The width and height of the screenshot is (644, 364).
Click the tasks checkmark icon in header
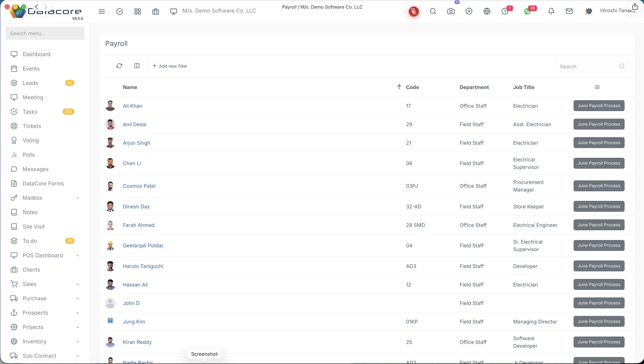tap(120, 11)
